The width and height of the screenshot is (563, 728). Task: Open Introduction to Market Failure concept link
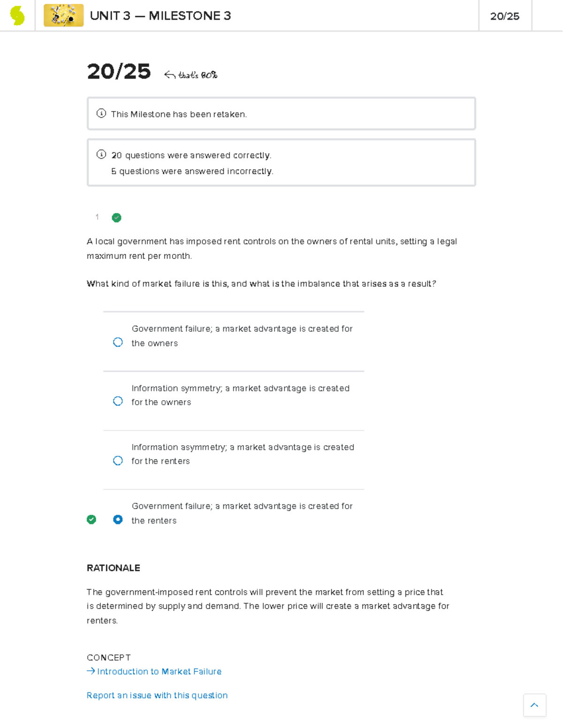pos(159,671)
